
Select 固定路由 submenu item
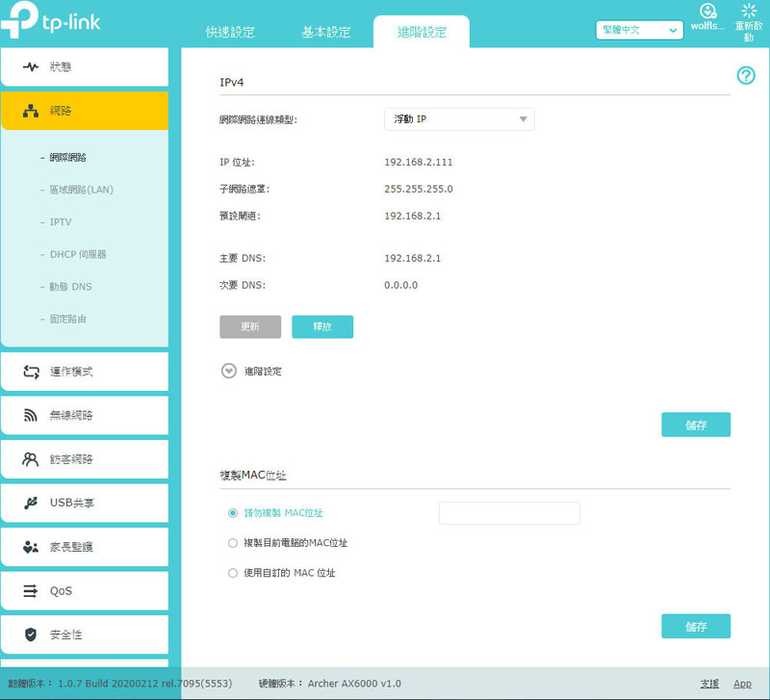click(67, 320)
